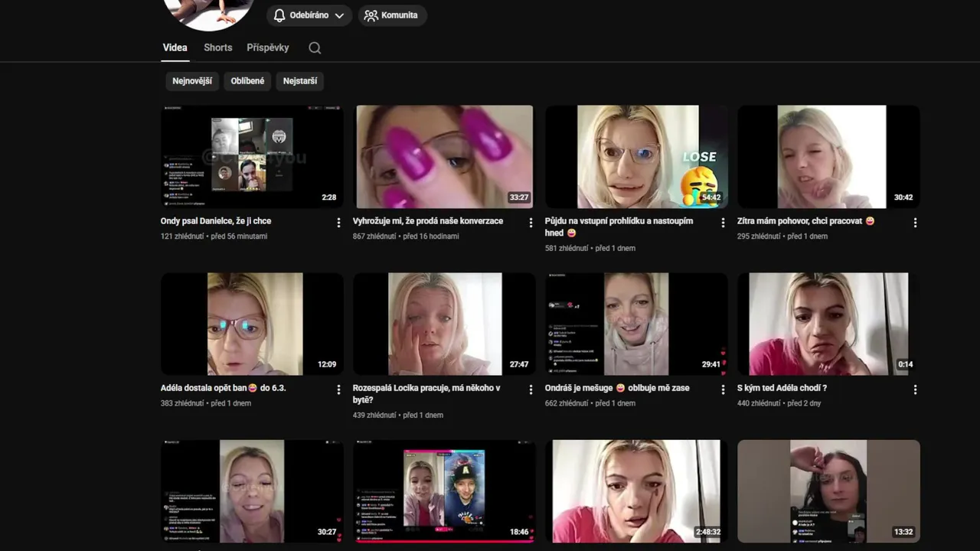Open video titled 'Zítra mám pohovor, chci pracovat'
This screenshot has width=980, height=551.
pyautogui.click(x=805, y=221)
